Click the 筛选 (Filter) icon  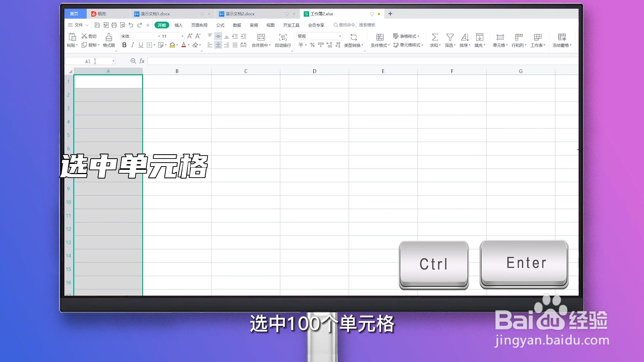[450, 40]
